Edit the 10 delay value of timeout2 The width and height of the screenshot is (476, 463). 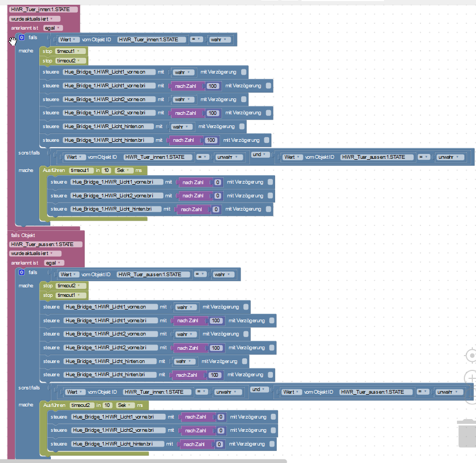point(107,405)
